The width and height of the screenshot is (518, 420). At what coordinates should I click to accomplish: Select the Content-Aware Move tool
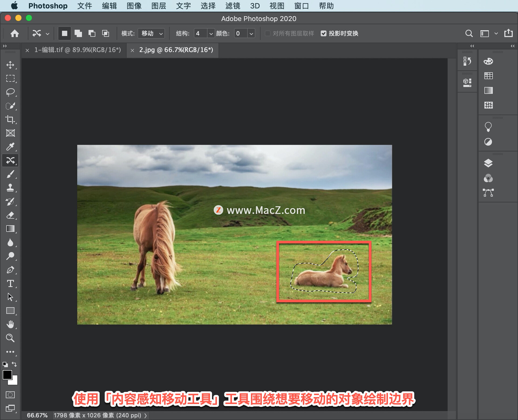click(x=11, y=161)
